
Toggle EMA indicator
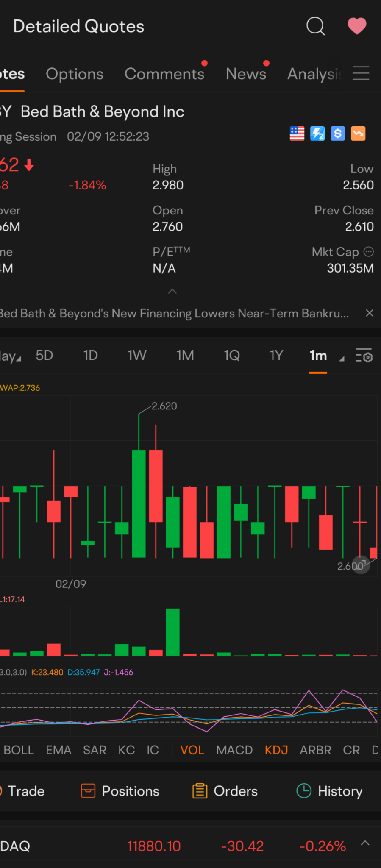pyautogui.click(x=58, y=750)
